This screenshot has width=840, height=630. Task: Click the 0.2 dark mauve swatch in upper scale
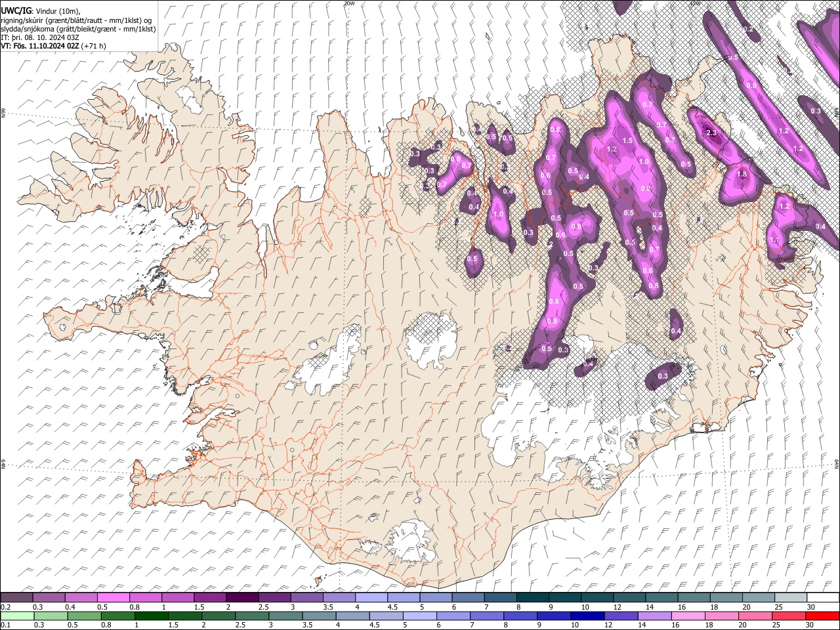16,598
